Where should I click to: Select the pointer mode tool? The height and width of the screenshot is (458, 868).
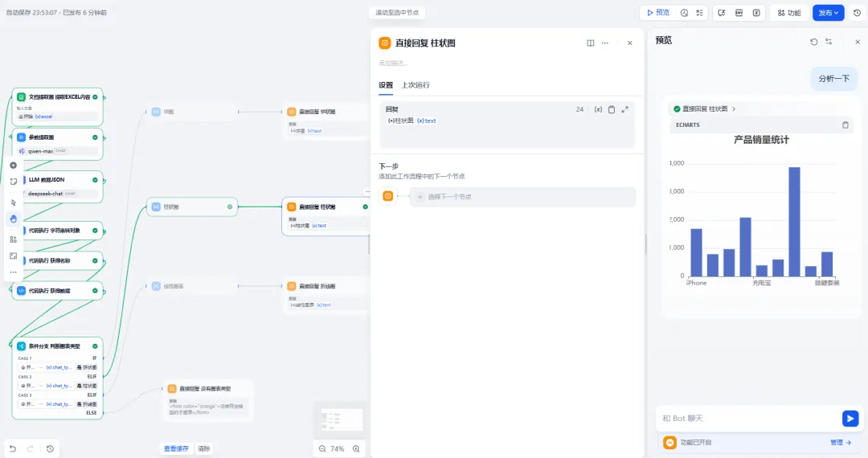click(13, 202)
